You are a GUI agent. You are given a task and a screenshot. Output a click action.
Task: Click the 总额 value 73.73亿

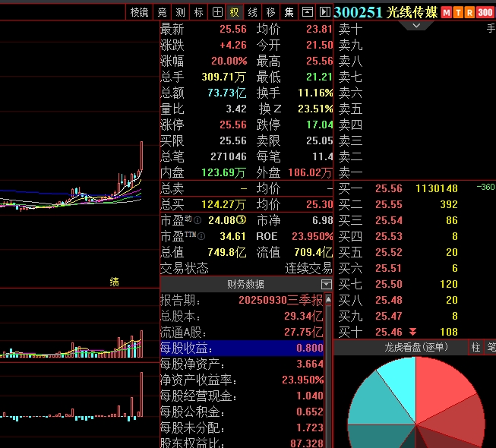click(x=227, y=93)
